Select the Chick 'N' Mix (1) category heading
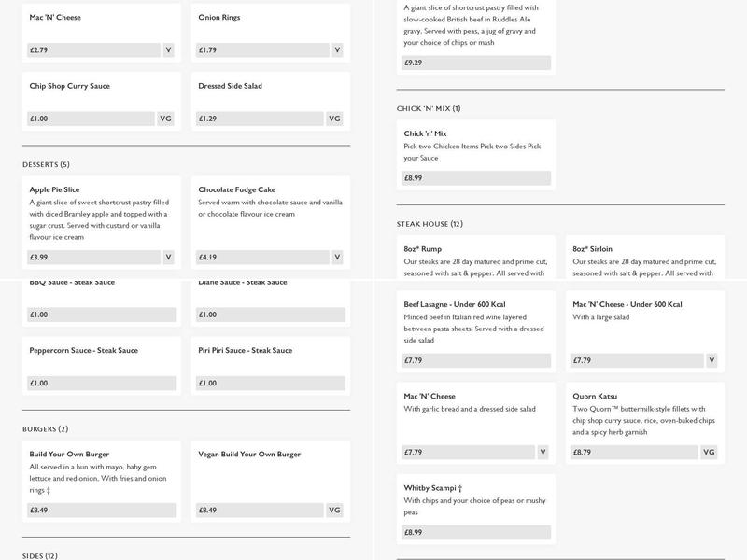The image size is (747, 560). 429,108
